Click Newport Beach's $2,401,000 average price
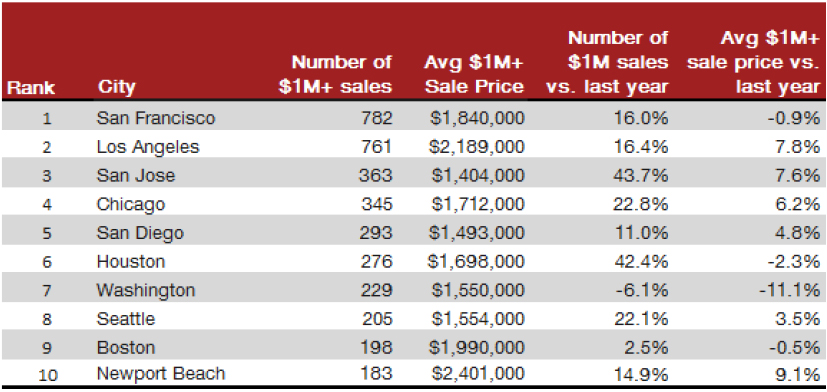 (478, 374)
